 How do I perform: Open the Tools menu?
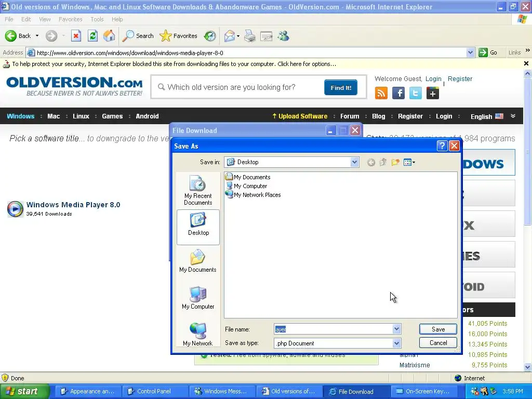(x=97, y=19)
